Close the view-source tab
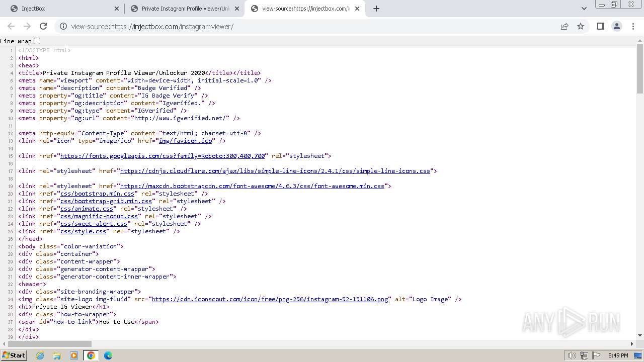This screenshot has width=644, height=362. (357, 9)
